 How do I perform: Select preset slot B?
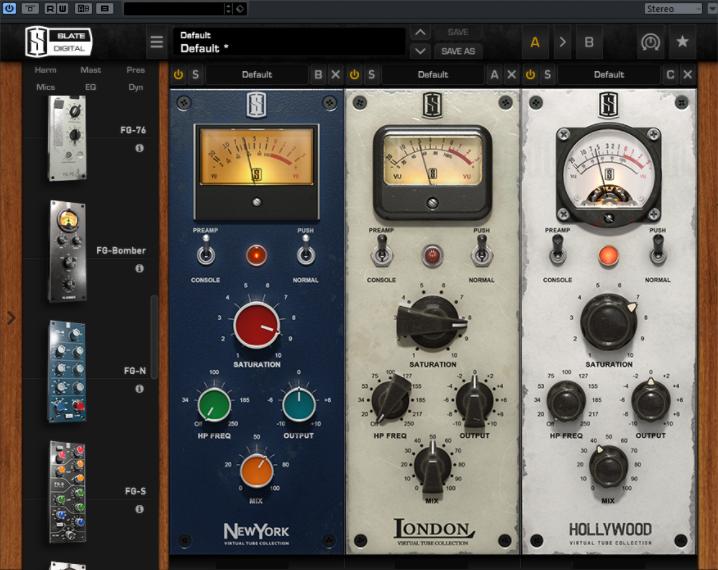pos(589,42)
